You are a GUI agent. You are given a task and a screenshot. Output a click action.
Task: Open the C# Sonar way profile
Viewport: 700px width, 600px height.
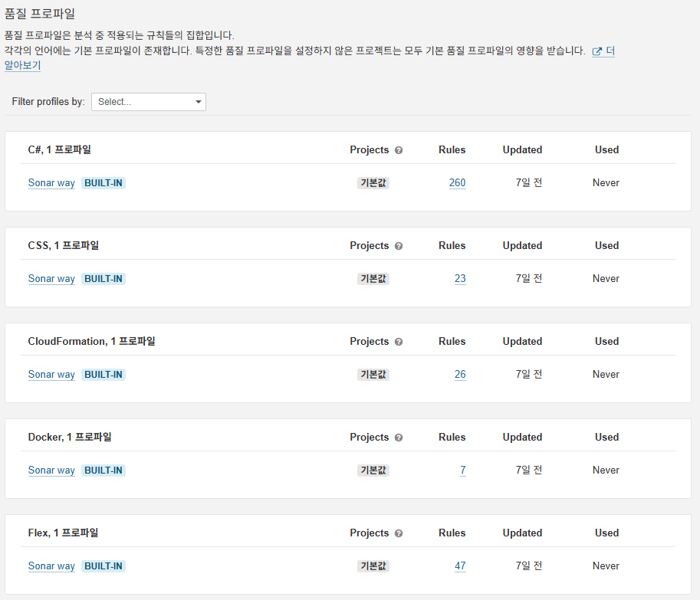[x=51, y=183]
